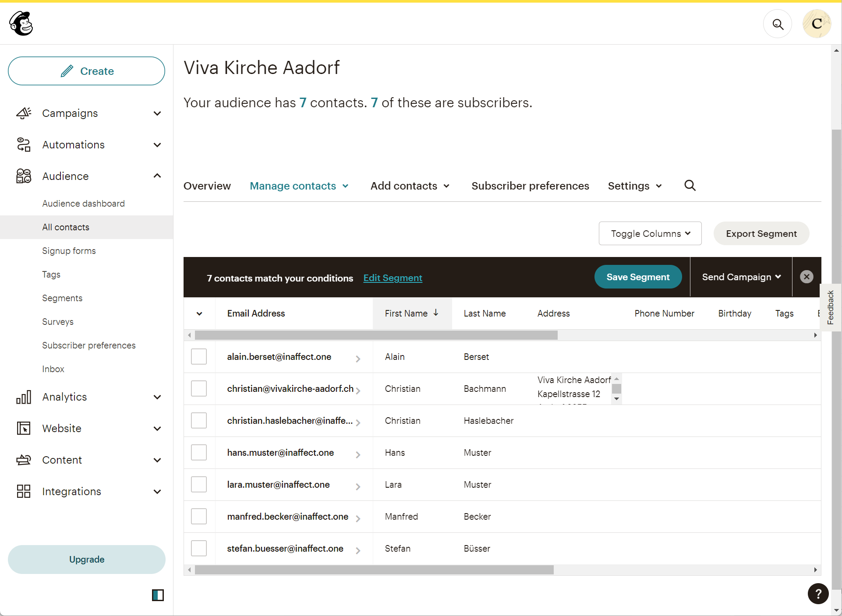
Task: Open the Toggle Columns dropdown
Action: click(650, 233)
